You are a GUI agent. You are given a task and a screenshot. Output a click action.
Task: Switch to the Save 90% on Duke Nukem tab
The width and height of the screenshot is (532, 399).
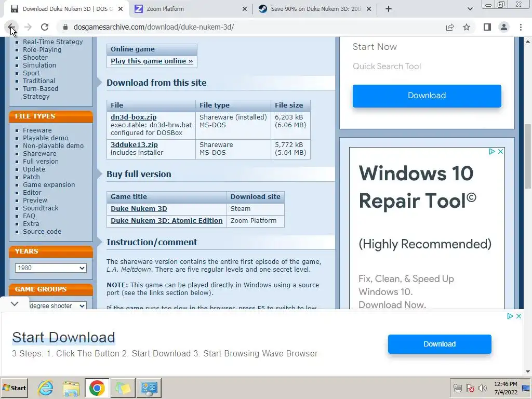tap(315, 9)
